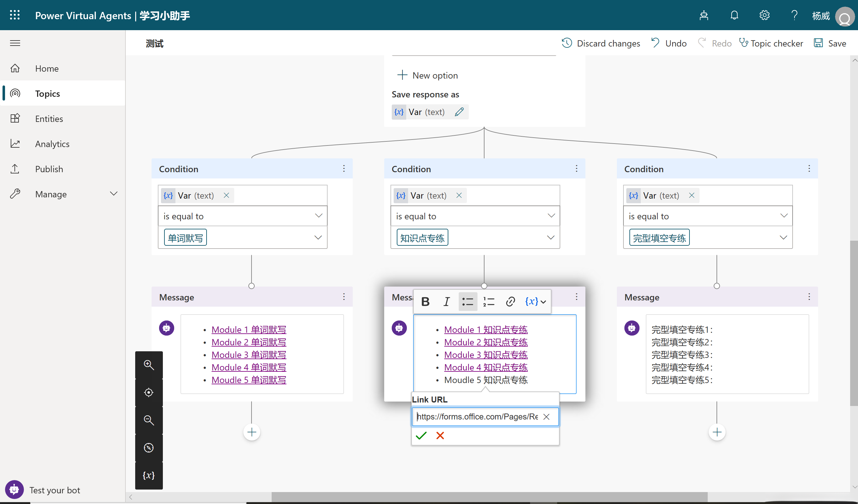The width and height of the screenshot is (858, 504).
Task: Click the insert link icon
Action: point(510,302)
